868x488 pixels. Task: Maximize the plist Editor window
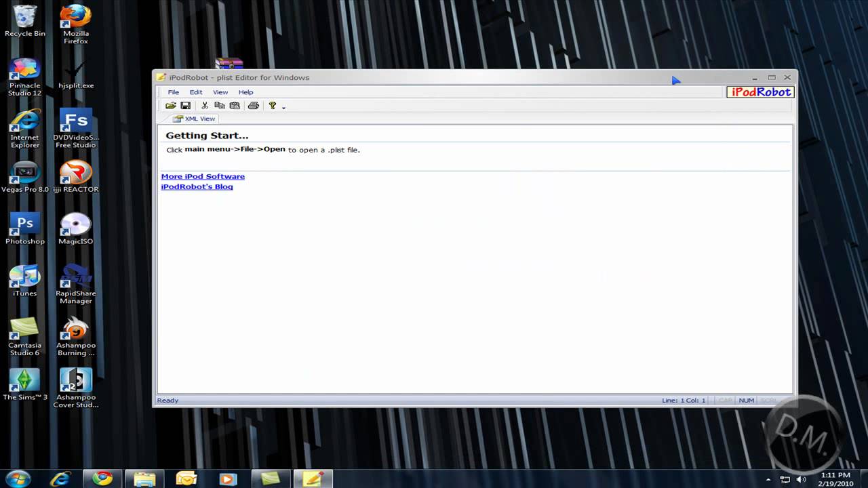(x=771, y=77)
